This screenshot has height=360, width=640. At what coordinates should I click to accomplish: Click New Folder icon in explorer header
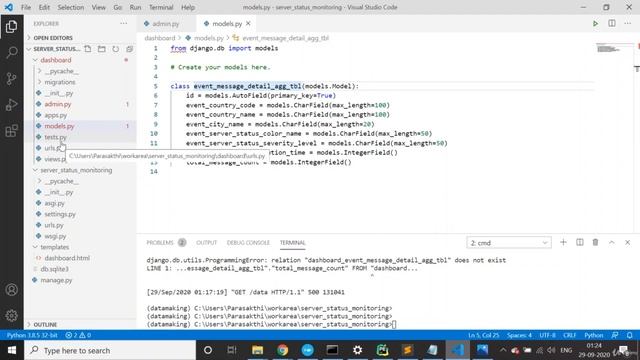[x=102, y=49]
